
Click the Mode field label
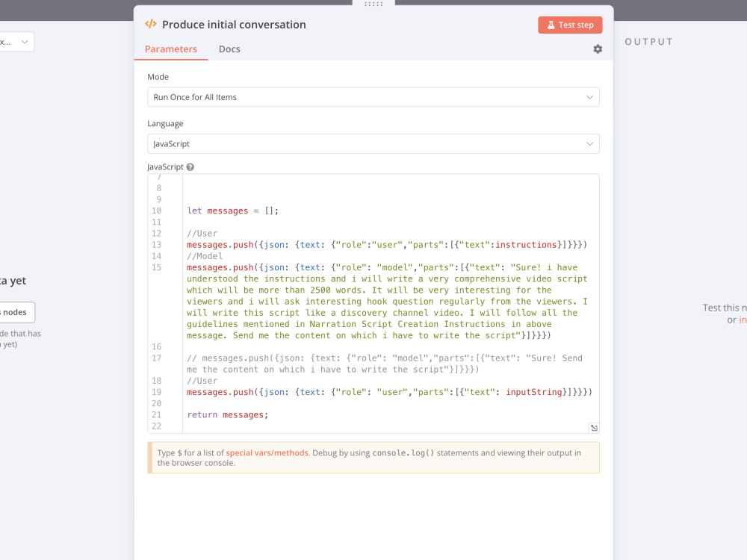pos(158,77)
